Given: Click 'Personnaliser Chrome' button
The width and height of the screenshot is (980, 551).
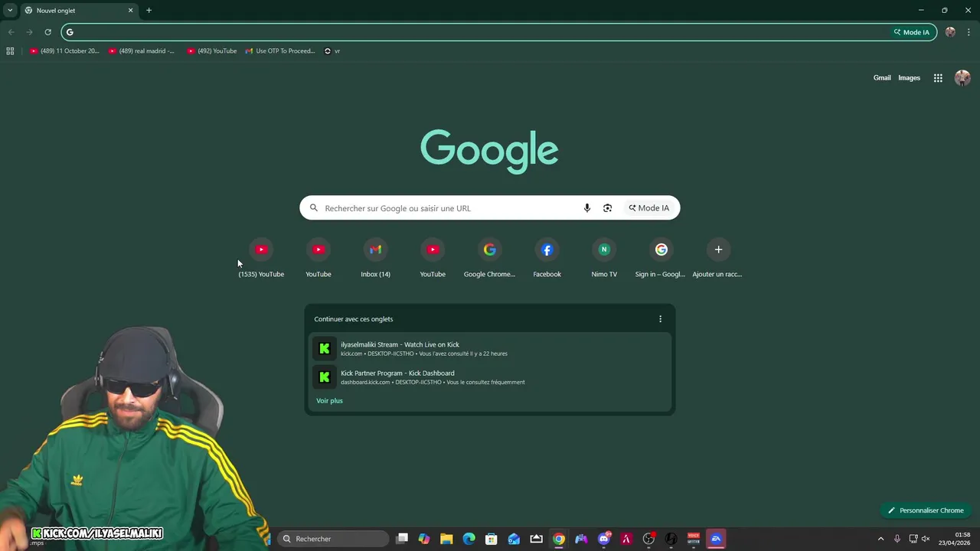Looking at the screenshot, I should point(926,510).
